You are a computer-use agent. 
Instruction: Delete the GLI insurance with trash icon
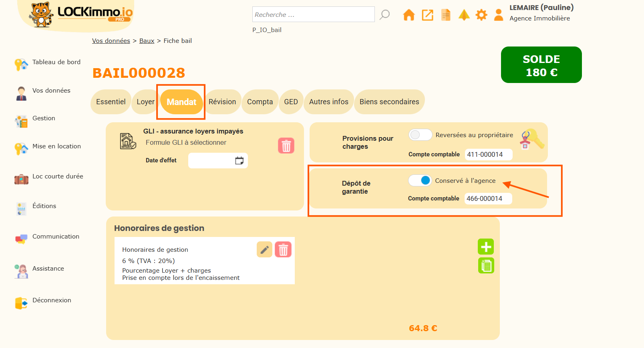286,146
